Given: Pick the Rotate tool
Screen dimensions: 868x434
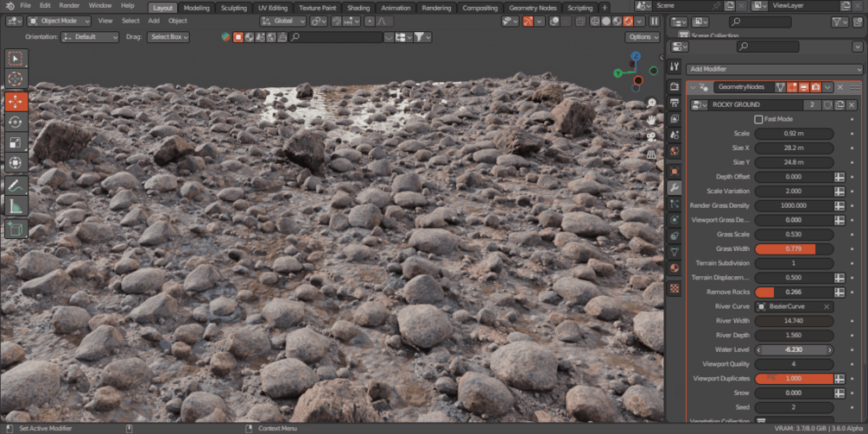Looking at the screenshot, I should pyautogui.click(x=16, y=123).
